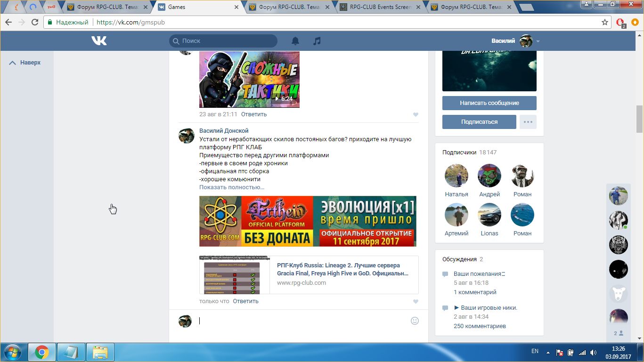Open Lionas subscriber avatar
The width and height of the screenshot is (644, 362).
click(x=489, y=215)
